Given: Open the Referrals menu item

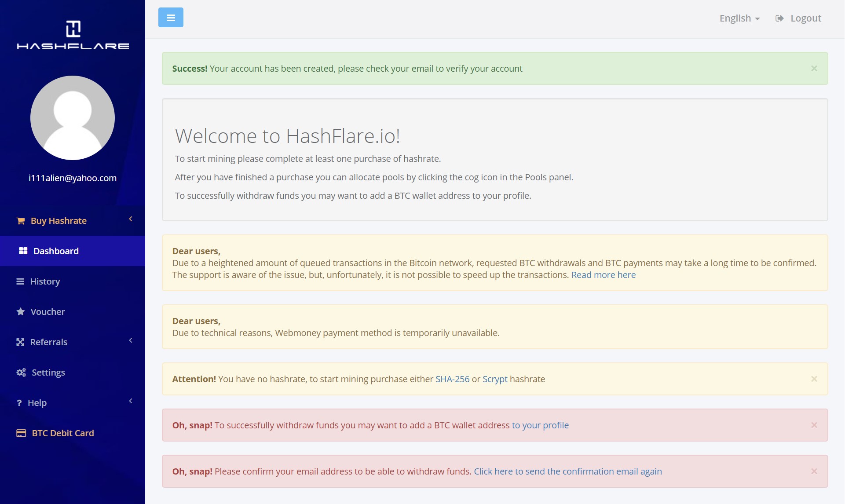Looking at the screenshot, I should coord(73,342).
